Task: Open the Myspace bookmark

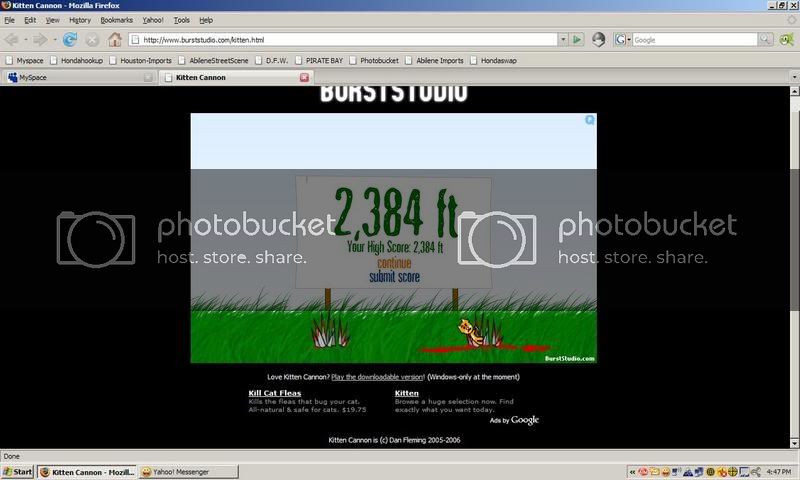Action: point(24,60)
